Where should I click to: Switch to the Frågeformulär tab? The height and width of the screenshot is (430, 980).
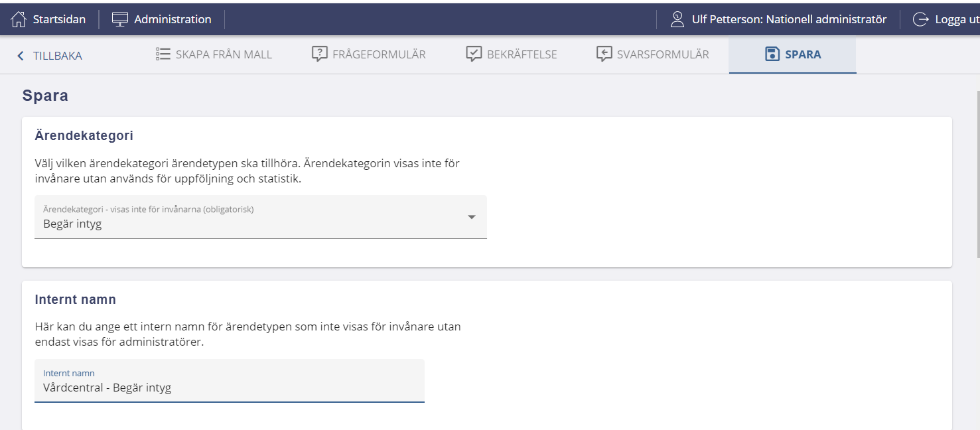379,54
